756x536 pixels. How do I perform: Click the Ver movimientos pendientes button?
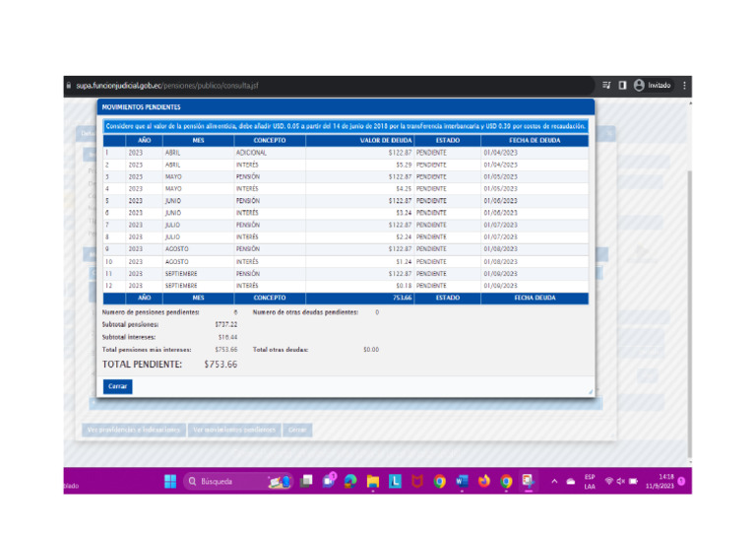234,430
